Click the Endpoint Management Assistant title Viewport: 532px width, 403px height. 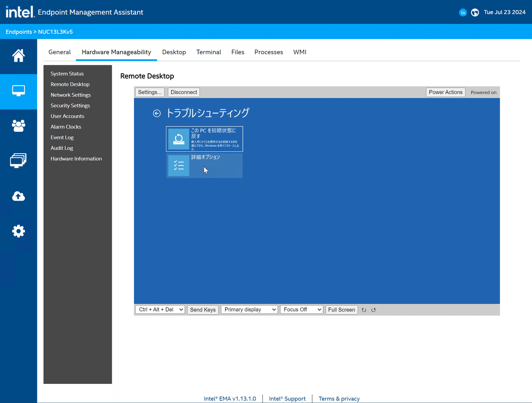point(91,12)
